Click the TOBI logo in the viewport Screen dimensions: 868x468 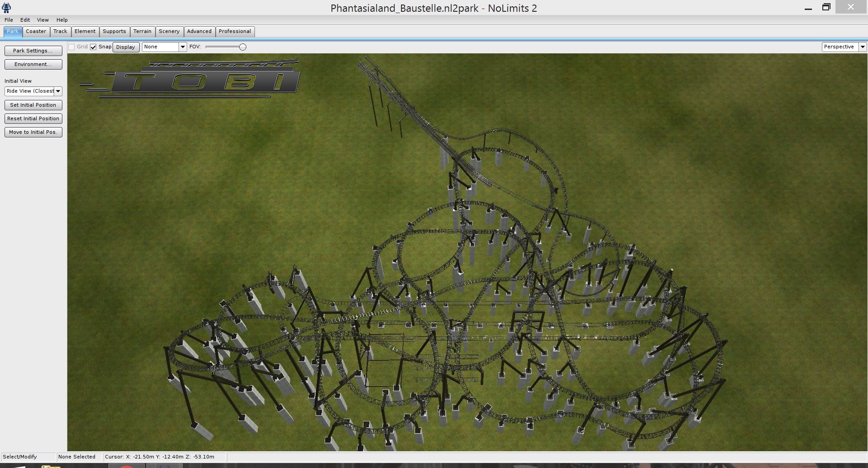(190, 79)
